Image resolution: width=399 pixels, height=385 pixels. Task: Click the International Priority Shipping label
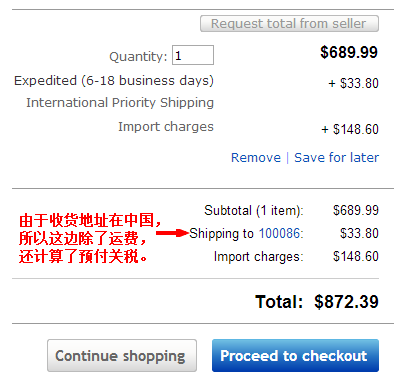(120, 103)
